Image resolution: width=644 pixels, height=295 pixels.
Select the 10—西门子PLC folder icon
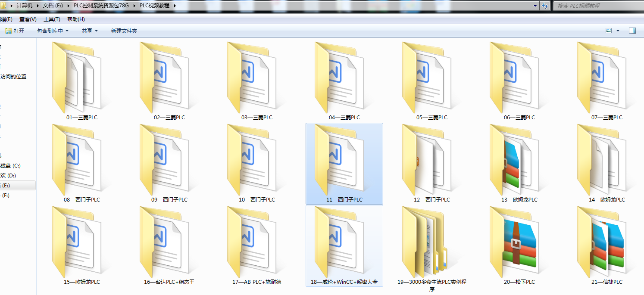tap(252, 159)
